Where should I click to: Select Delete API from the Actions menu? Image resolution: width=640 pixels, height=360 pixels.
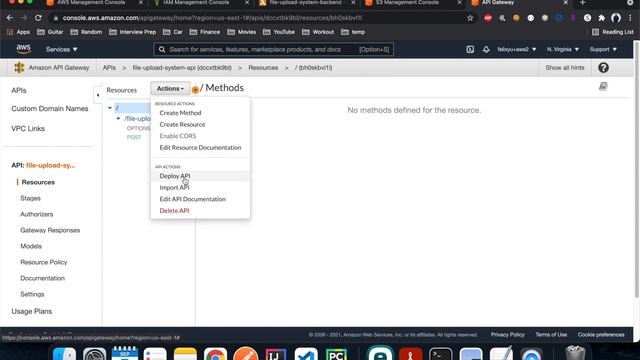click(x=174, y=211)
